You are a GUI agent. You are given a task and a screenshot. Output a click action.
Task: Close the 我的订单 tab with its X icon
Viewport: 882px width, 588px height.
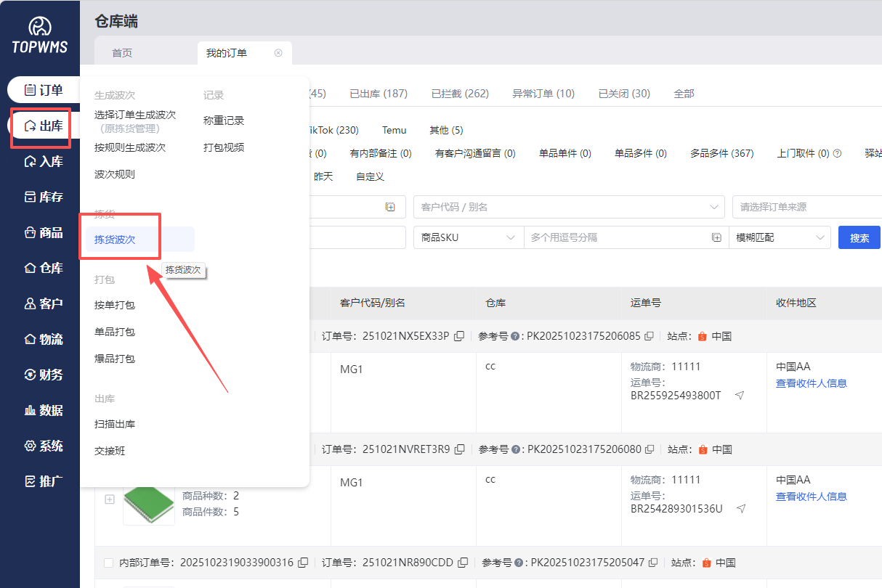pos(278,53)
